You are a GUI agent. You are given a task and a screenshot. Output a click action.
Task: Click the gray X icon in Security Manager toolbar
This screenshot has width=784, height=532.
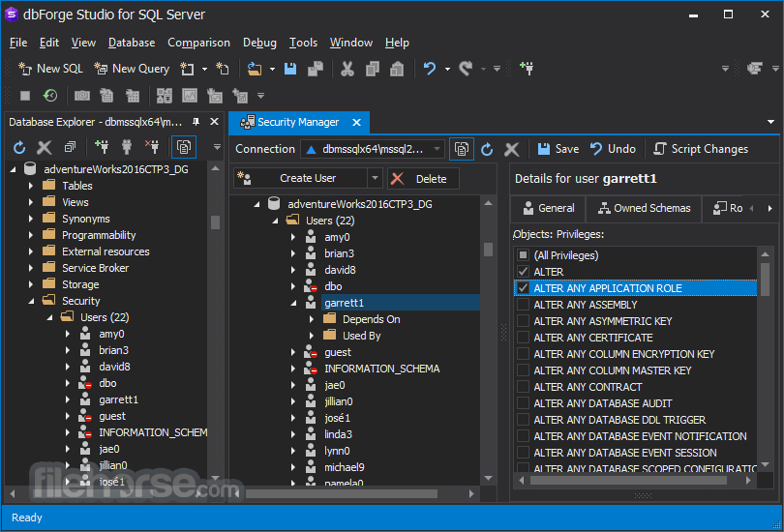coord(511,149)
